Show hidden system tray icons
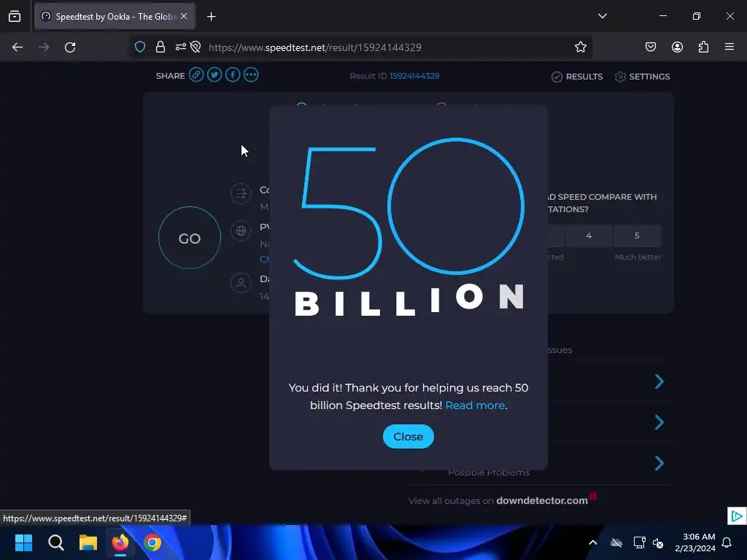The width and height of the screenshot is (747, 560). [x=593, y=542]
